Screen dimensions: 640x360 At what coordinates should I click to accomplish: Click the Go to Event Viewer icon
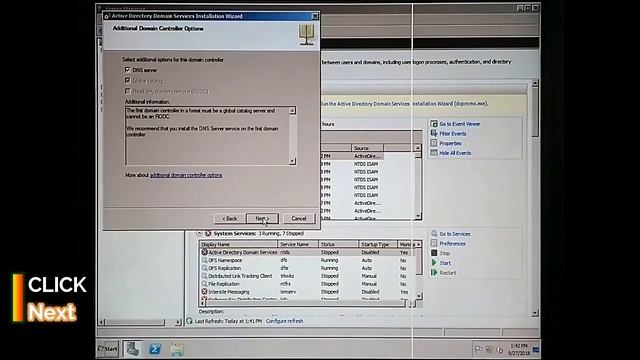pos(434,123)
